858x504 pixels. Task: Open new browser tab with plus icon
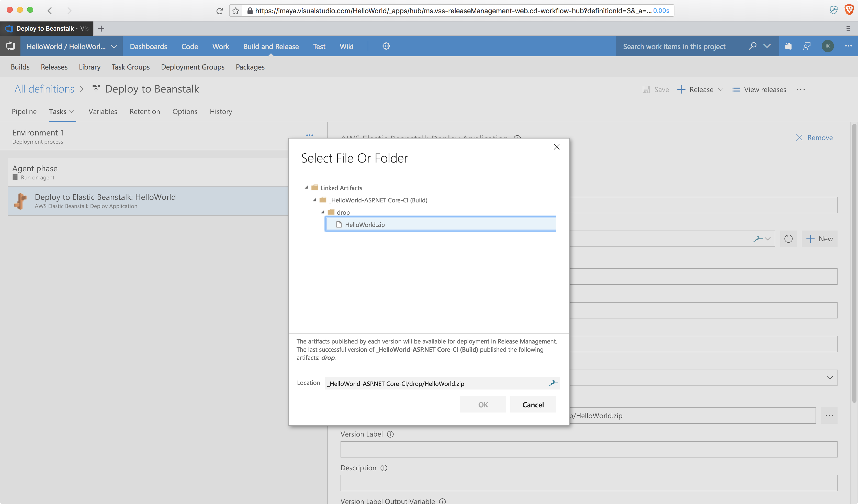pyautogui.click(x=101, y=29)
